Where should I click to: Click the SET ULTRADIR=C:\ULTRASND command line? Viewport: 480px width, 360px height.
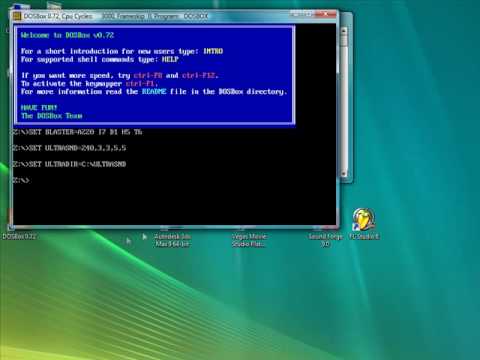[69, 164]
